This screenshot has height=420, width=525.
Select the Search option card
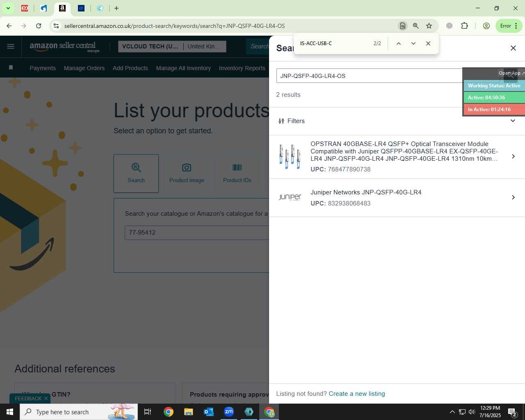point(136,173)
